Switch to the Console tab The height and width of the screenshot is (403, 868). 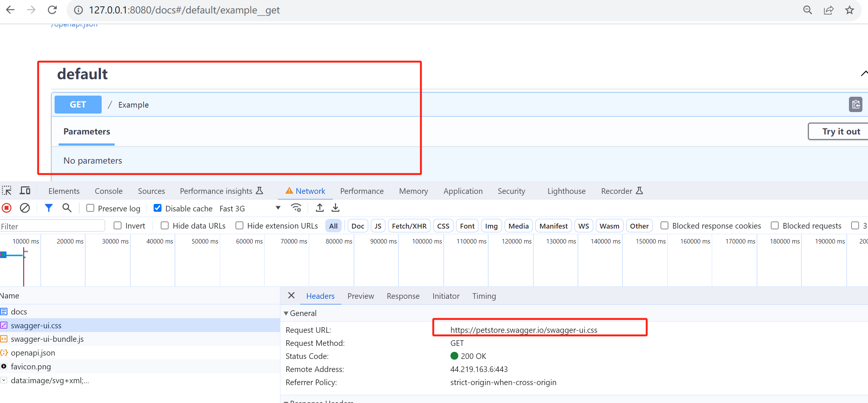click(x=108, y=191)
